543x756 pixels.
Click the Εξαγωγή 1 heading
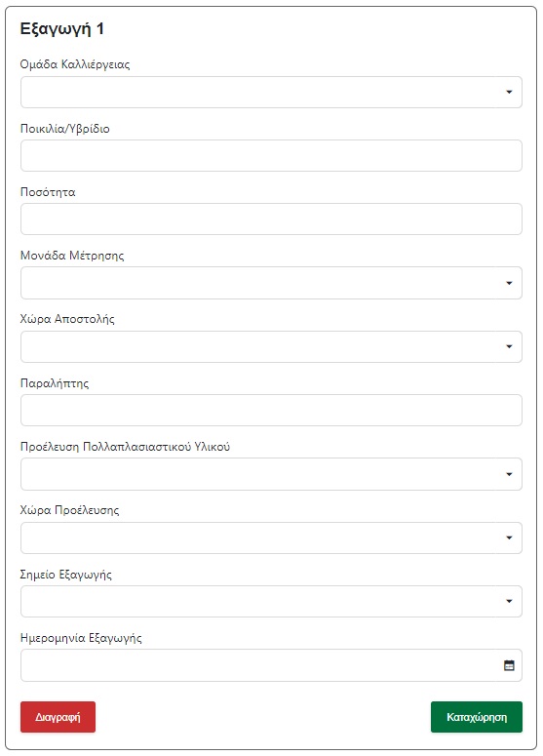coord(62,29)
